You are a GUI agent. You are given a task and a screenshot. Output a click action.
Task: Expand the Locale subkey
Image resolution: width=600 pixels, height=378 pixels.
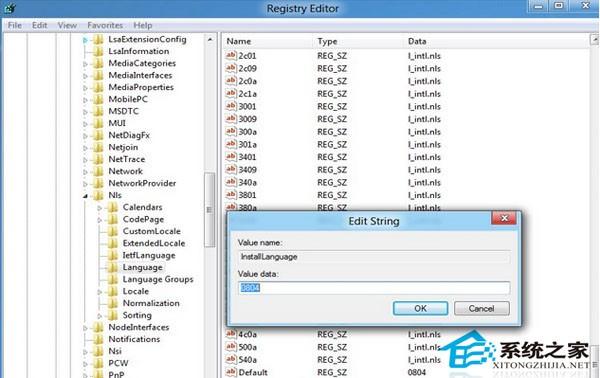coord(99,292)
